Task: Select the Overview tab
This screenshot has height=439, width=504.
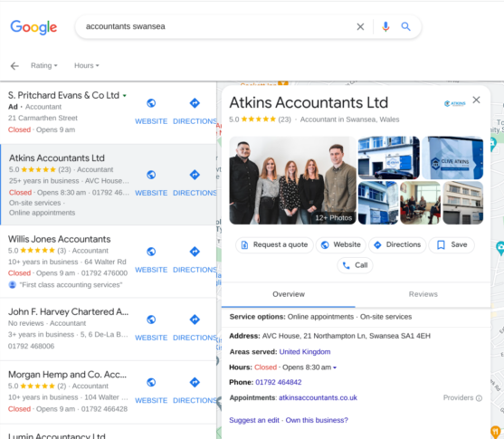Action: tap(289, 294)
